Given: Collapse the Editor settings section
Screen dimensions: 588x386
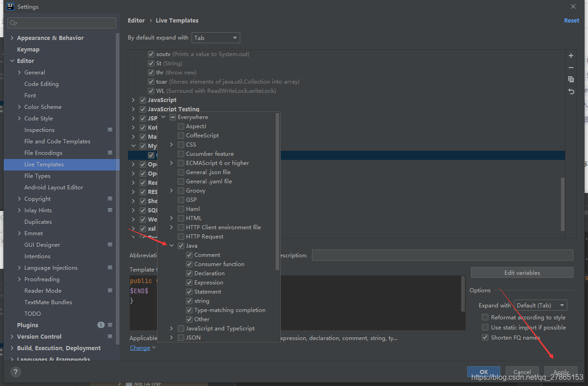Looking at the screenshot, I should point(12,61).
